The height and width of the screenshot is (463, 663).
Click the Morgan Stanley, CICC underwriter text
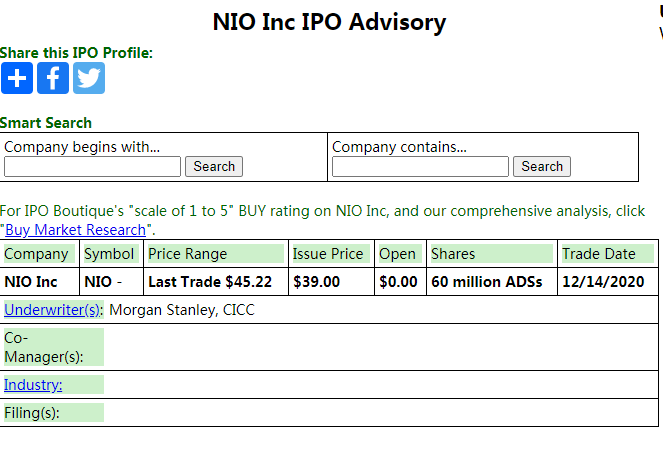point(182,310)
